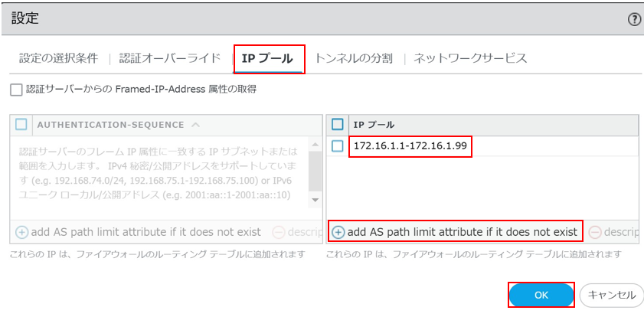The image size is (644, 317).
Task: Click the plus icon under the IP プール list
Action: (x=338, y=232)
